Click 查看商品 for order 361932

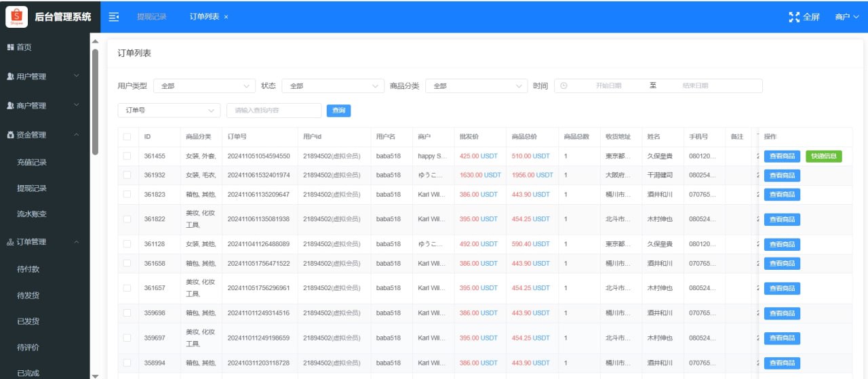(782, 176)
